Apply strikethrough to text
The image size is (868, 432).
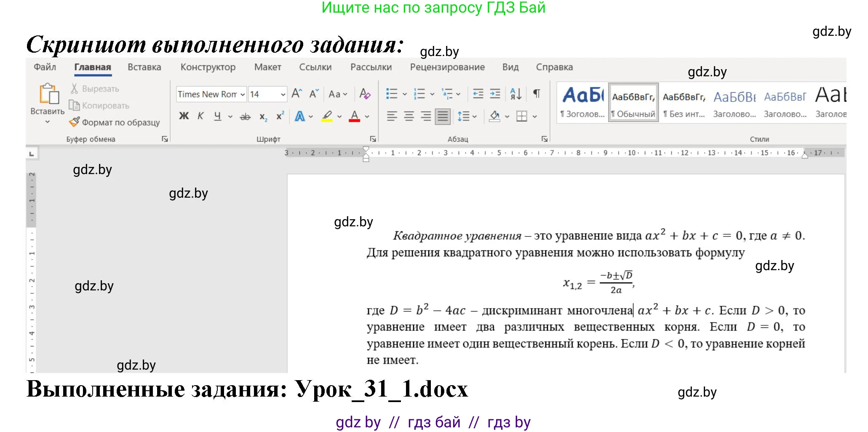(x=246, y=116)
